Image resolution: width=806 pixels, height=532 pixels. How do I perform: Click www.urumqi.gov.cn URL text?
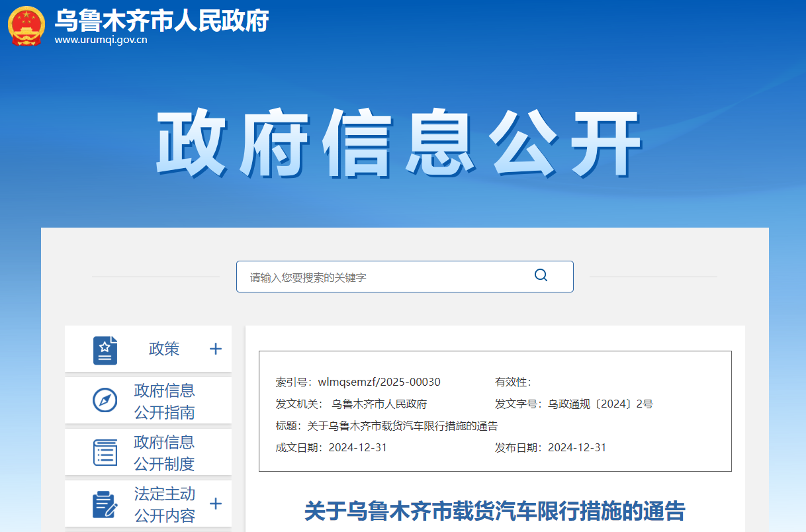pos(101,40)
